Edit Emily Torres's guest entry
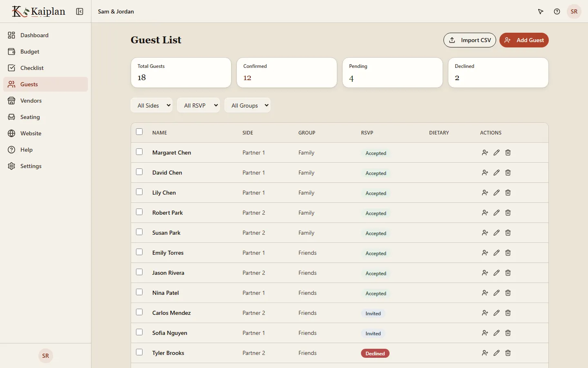Viewport: 588px width, 368px height. [497, 253]
